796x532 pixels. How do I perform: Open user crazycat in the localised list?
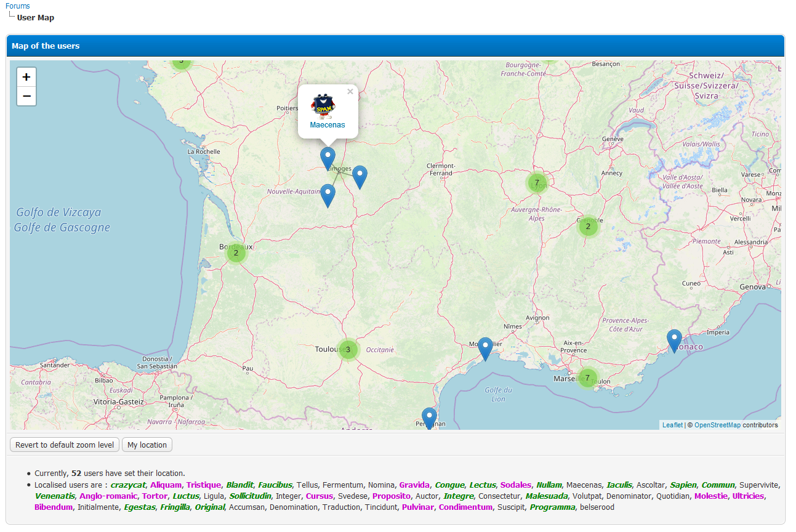[128, 485]
